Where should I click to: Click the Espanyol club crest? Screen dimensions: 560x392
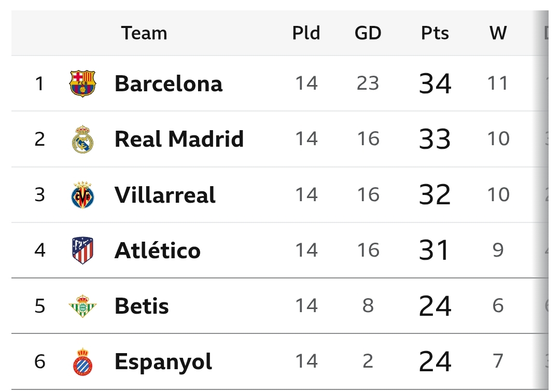point(83,361)
